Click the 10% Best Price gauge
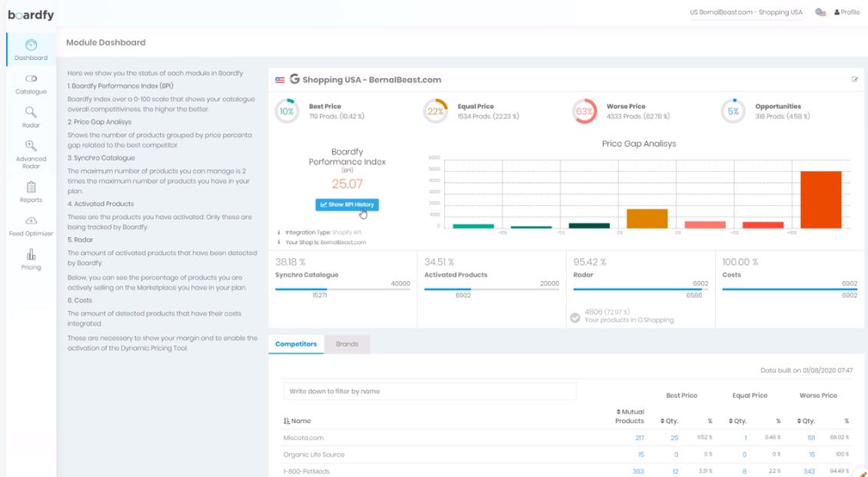Screen dimensions: 868x477 (287, 111)
